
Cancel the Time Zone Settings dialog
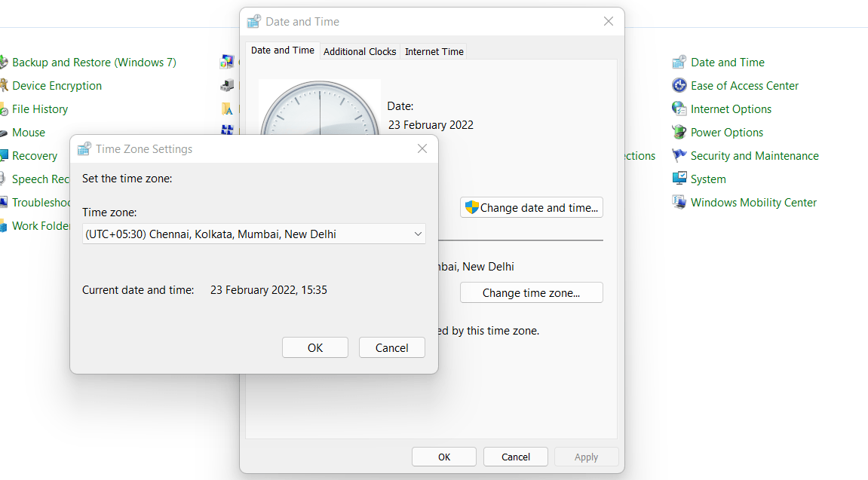pyautogui.click(x=391, y=347)
